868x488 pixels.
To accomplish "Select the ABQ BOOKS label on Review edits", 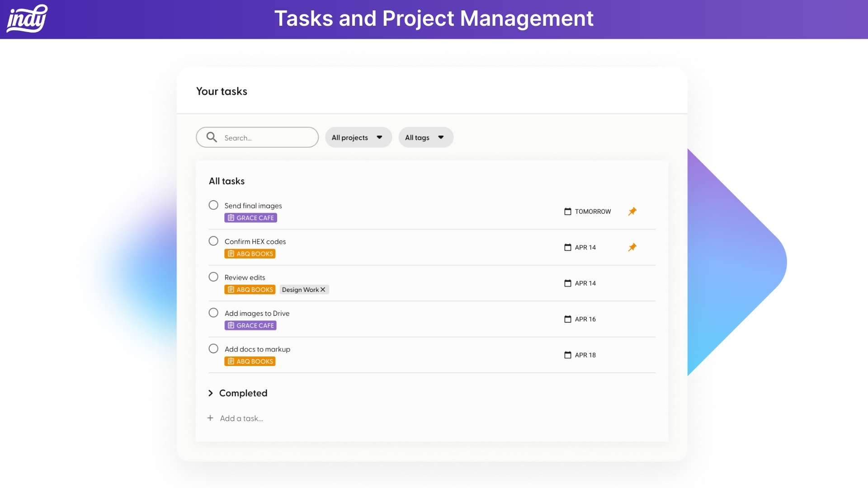I will pos(250,289).
